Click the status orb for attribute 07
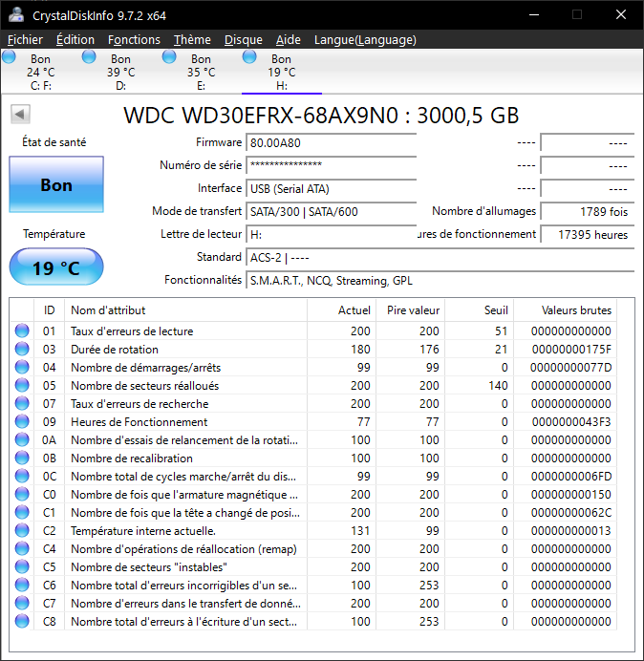Viewport: 644px width, 661px height. 22,403
